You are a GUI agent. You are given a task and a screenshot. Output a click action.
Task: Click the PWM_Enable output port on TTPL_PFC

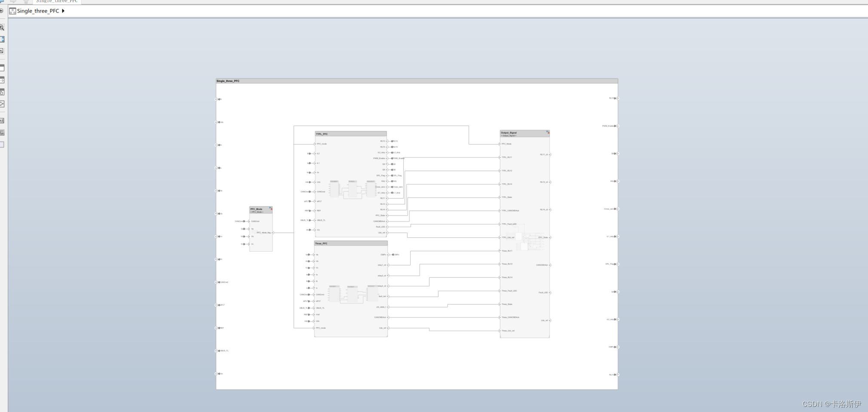tap(386, 158)
